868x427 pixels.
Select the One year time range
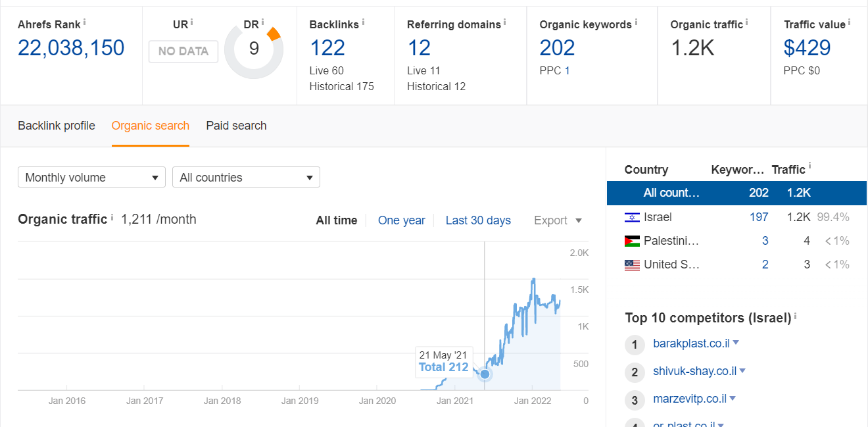(401, 220)
